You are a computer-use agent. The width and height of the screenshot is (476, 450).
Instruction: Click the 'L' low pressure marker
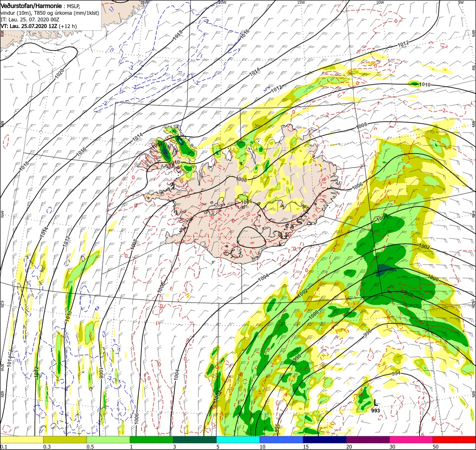[x=376, y=403]
